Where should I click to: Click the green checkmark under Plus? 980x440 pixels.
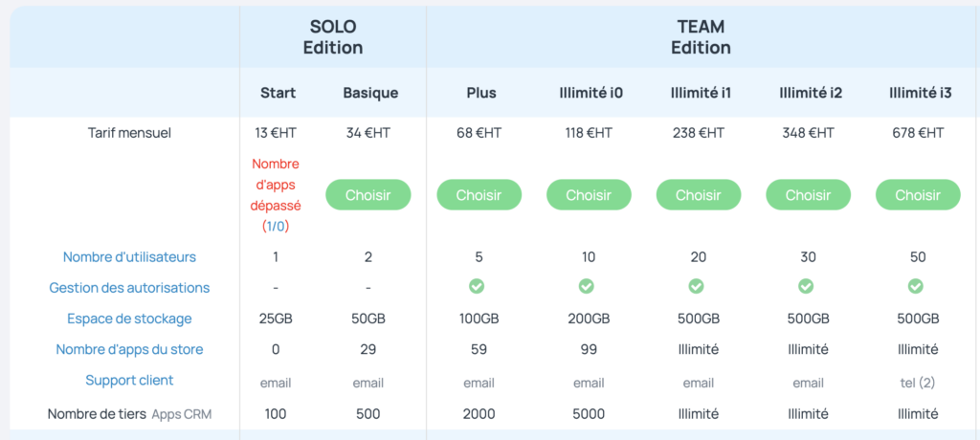coord(477,286)
